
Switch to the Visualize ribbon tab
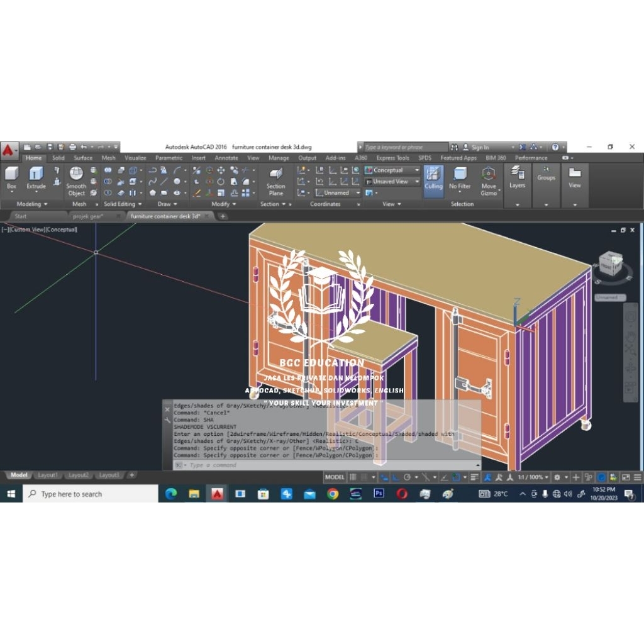[x=135, y=158]
